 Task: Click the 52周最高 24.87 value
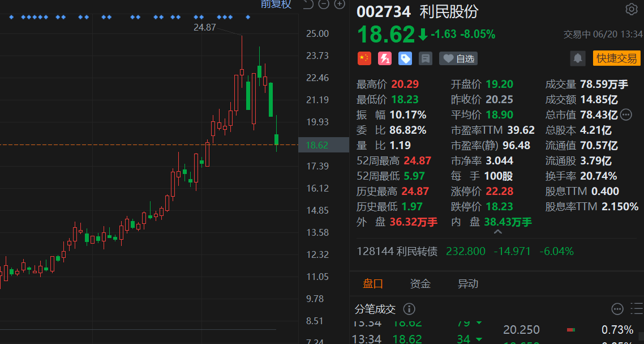417,160
